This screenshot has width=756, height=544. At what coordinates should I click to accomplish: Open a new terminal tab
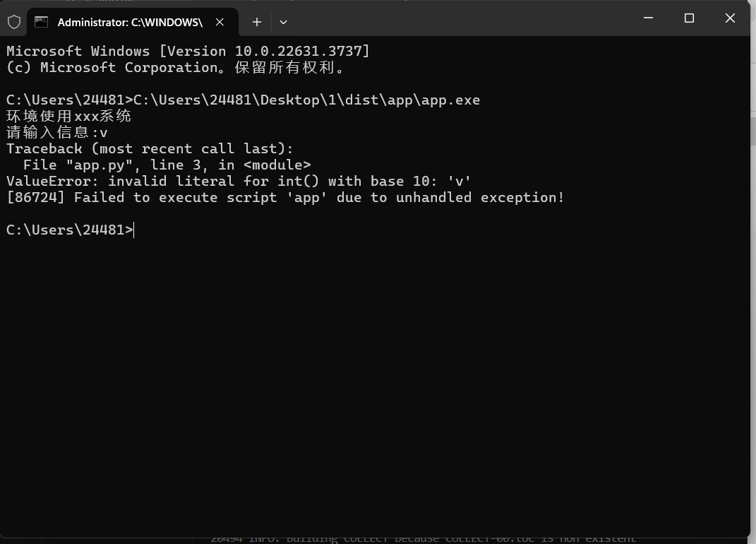point(257,22)
